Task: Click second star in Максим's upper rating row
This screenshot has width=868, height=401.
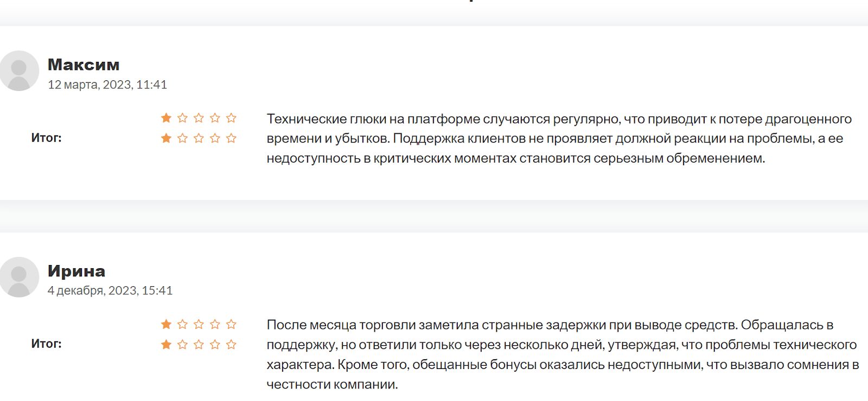Action: [x=183, y=118]
